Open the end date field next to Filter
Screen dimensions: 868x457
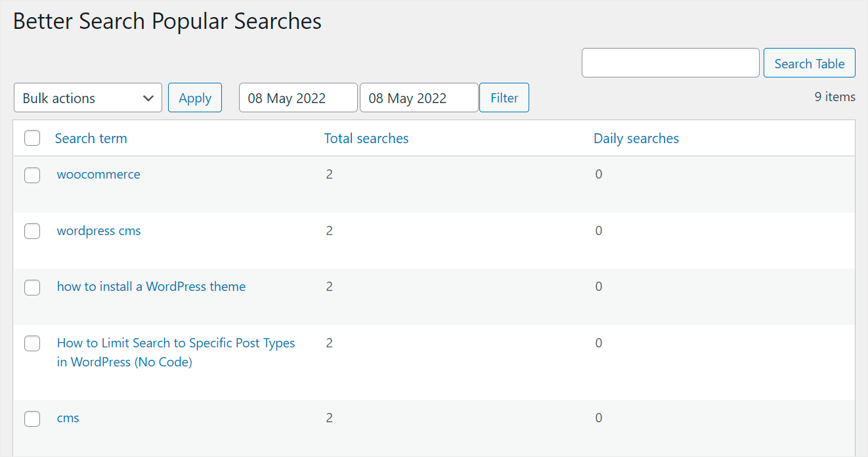point(419,98)
